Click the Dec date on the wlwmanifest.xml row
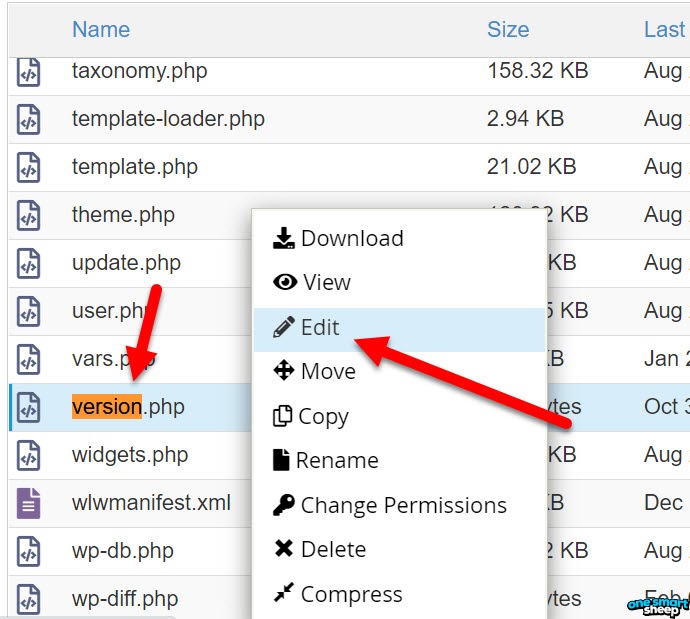 [x=664, y=502]
